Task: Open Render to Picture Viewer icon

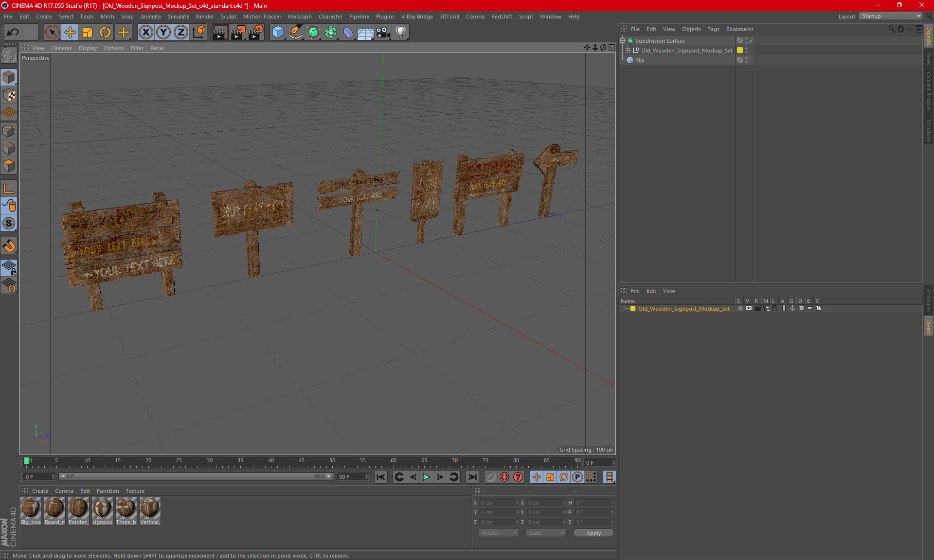Action: (x=238, y=33)
